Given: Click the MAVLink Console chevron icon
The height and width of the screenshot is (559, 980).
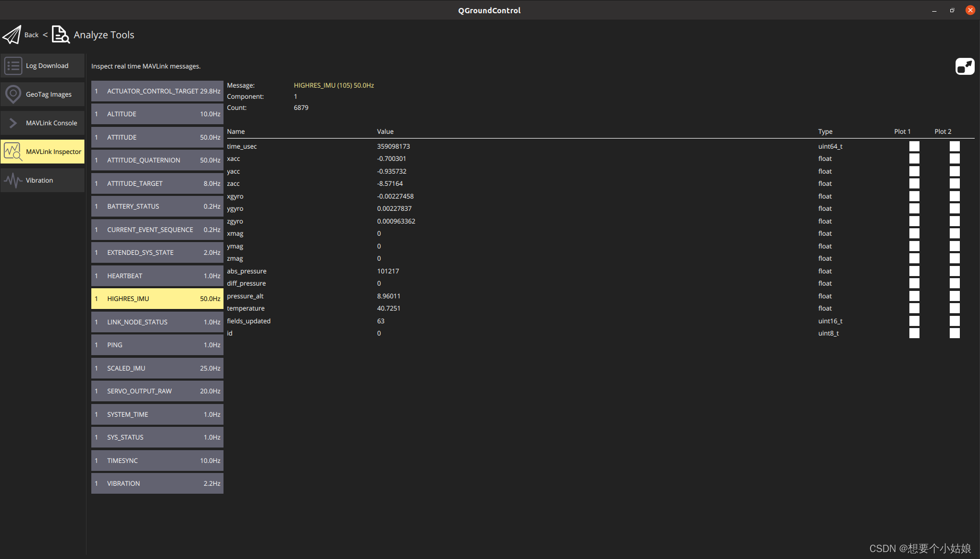Looking at the screenshot, I should (x=13, y=123).
